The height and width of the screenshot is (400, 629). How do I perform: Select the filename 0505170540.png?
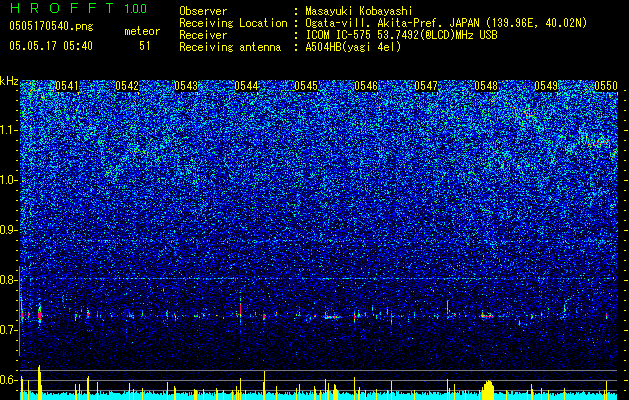51,26
